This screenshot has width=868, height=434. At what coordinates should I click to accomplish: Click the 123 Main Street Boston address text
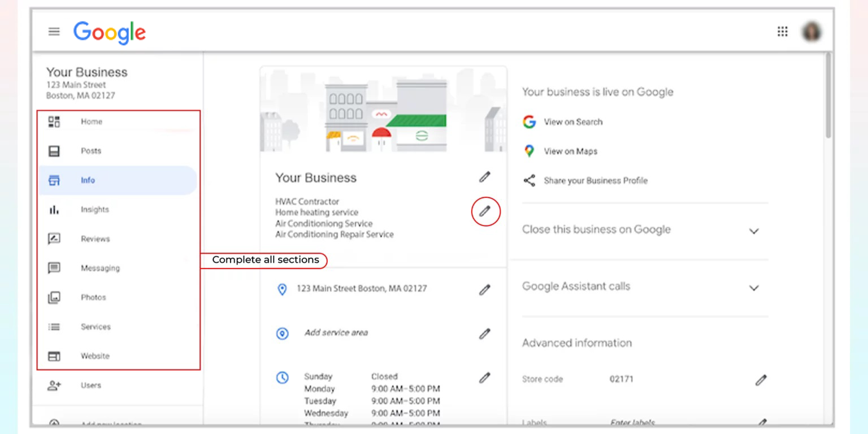click(362, 288)
